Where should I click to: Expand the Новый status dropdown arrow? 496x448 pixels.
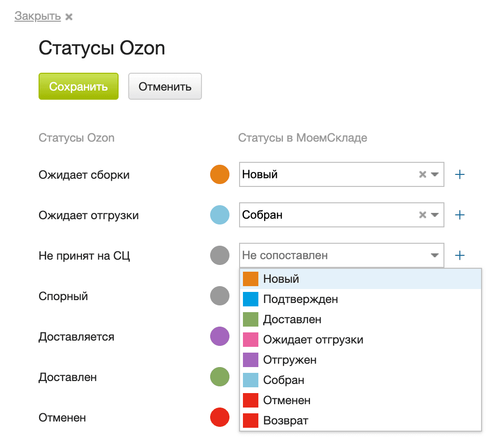click(435, 174)
